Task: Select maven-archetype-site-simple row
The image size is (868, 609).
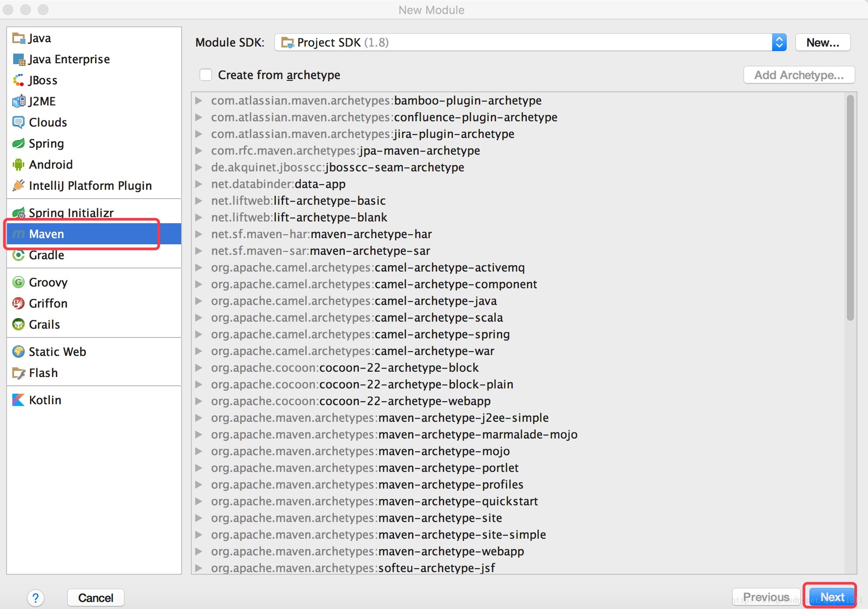Action: (519, 535)
